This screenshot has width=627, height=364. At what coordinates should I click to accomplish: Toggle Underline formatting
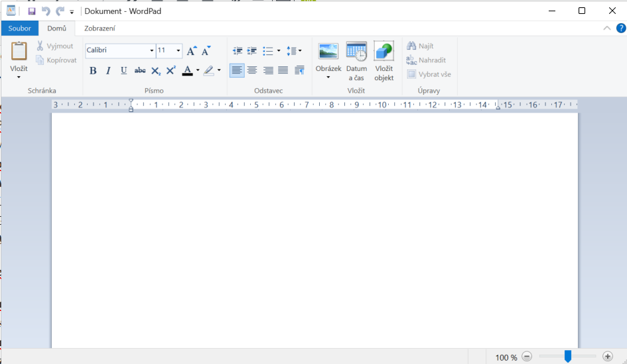123,70
